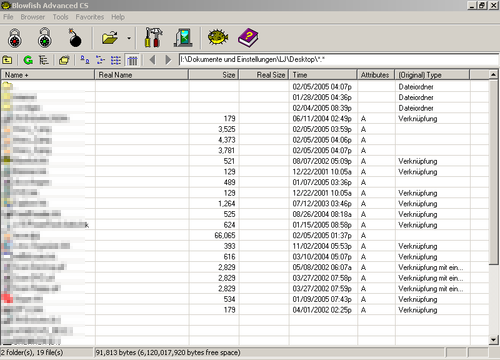This screenshot has height=360, width=500.
Task: Click the vertical scrollbar thumb
Action: (x=494, y=172)
